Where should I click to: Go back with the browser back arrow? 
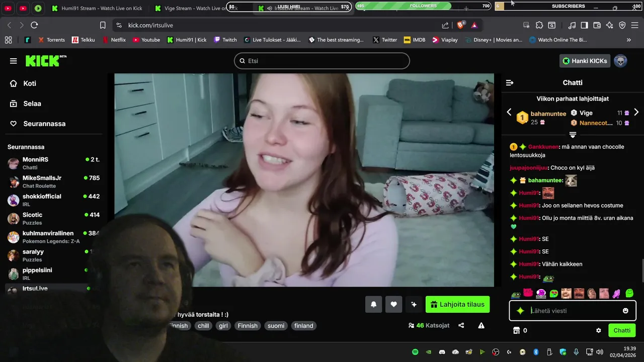(x=9, y=25)
